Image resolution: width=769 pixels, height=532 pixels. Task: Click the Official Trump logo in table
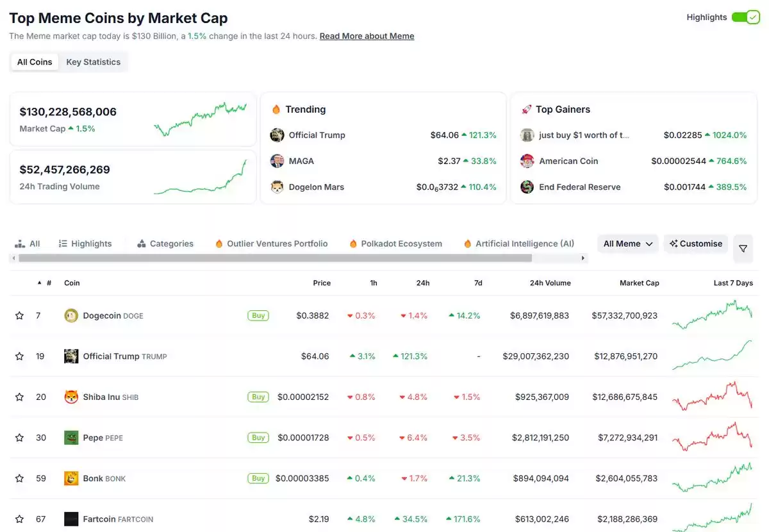[71, 356]
